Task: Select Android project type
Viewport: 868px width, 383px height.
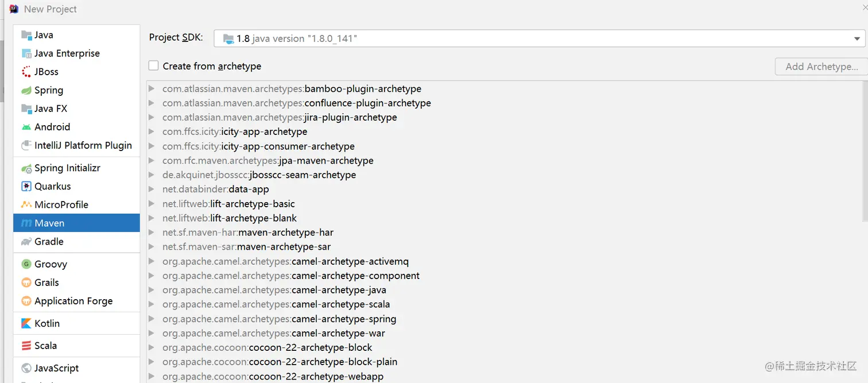Action: 76,127
